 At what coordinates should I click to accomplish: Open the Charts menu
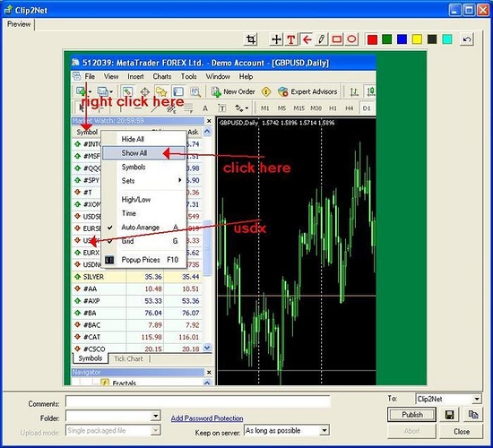coord(162,76)
